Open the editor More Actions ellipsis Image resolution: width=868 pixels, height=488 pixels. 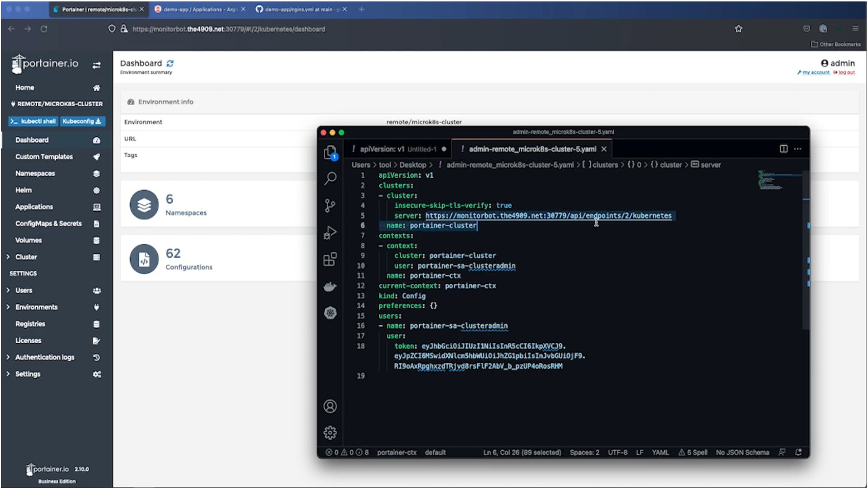798,149
